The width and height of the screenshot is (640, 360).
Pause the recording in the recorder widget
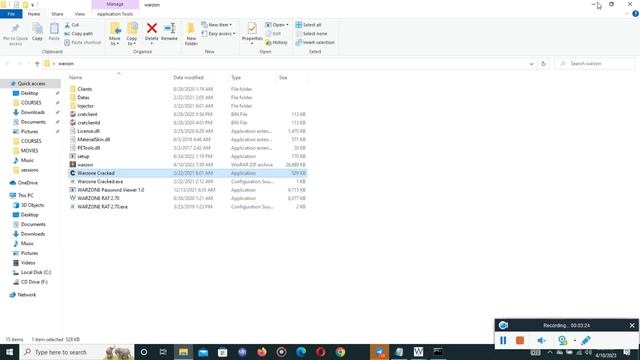click(503, 340)
